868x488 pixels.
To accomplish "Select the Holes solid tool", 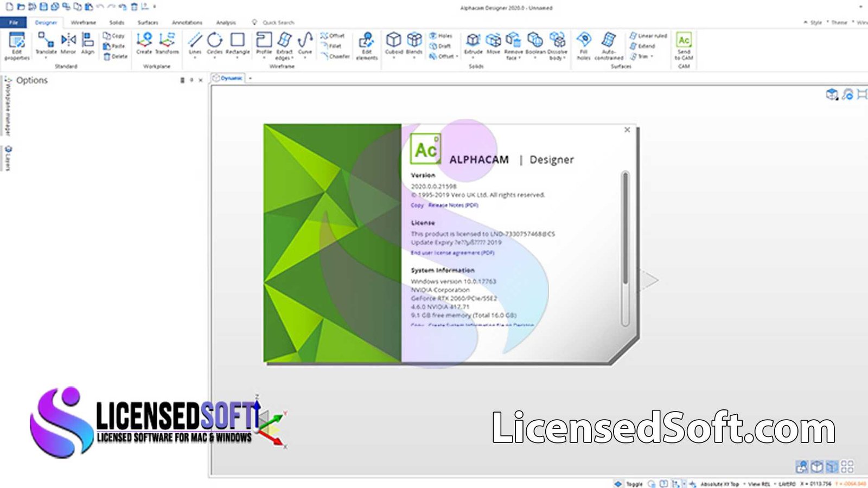I will coord(441,36).
